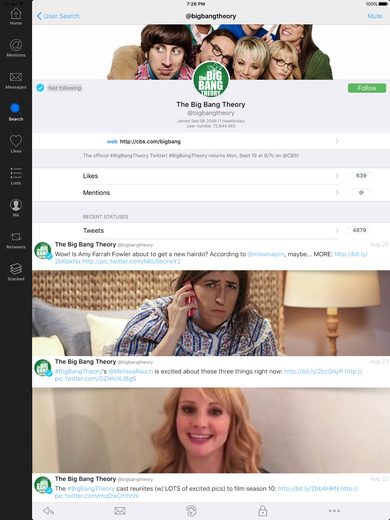The height and width of the screenshot is (520, 390).
Task: Select the Search sidebar icon
Action: 16,112
